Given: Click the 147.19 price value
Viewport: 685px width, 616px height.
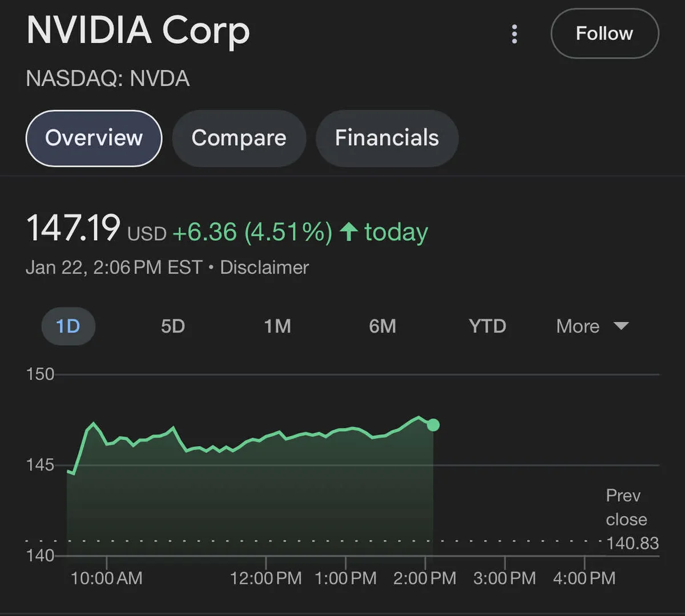Looking at the screenshot, I should click(73, 229).
